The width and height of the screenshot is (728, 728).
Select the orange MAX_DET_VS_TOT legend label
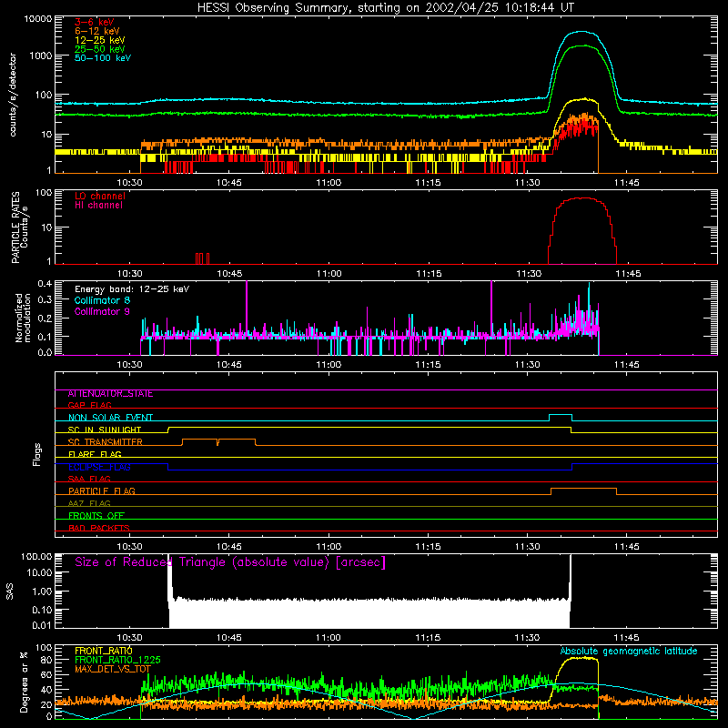[x=113, y=669]
